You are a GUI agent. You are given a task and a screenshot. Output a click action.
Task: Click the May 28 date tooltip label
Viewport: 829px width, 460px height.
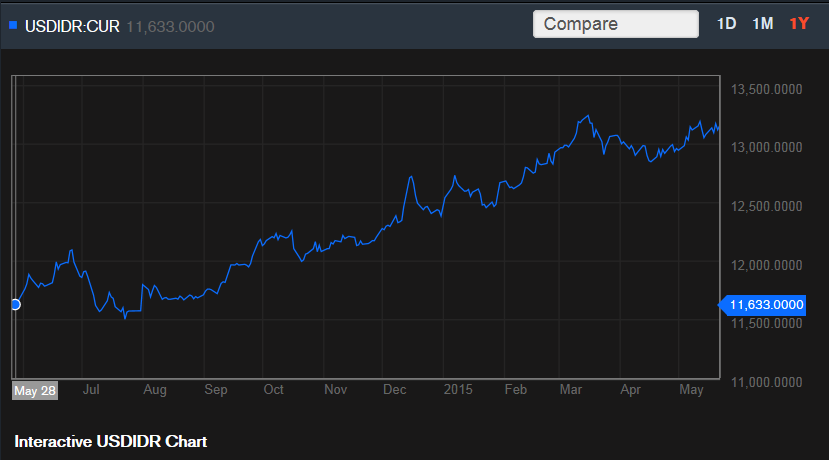click(x=35, y=391)
